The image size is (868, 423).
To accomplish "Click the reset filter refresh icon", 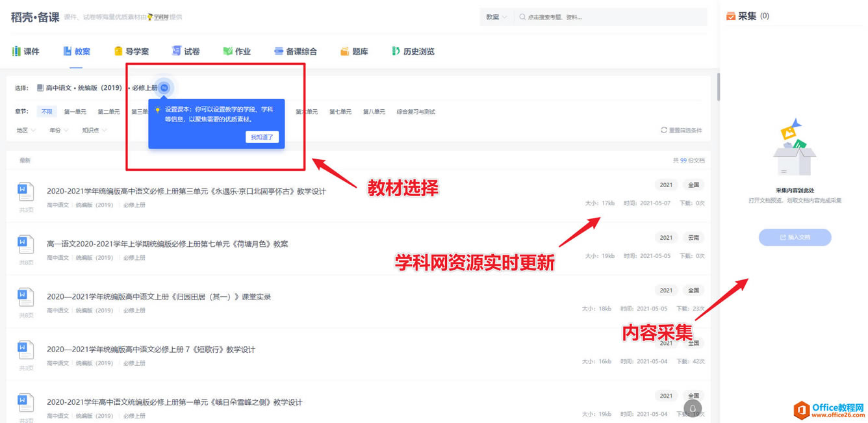I will (663, 130).
